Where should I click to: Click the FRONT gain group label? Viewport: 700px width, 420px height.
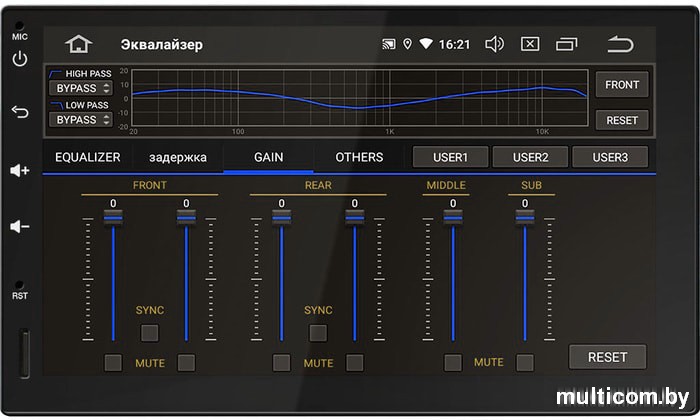(x=150, y=185)
